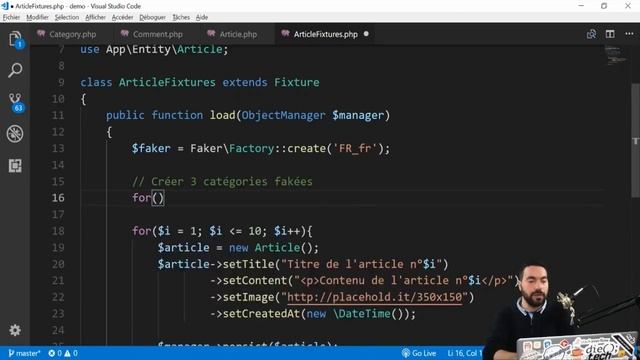Open the Search view in activity bar
Screen dimensions: 640x360
point(15,70)
